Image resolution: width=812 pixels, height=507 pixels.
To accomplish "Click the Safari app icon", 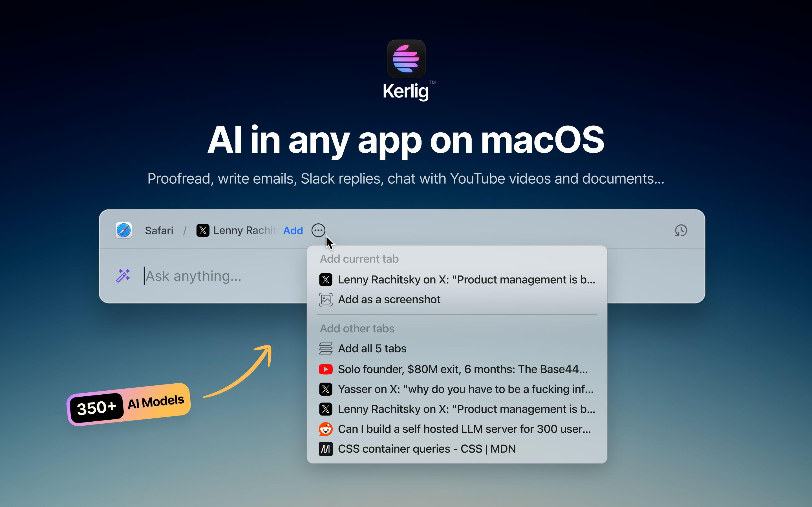I will point(123,230).
